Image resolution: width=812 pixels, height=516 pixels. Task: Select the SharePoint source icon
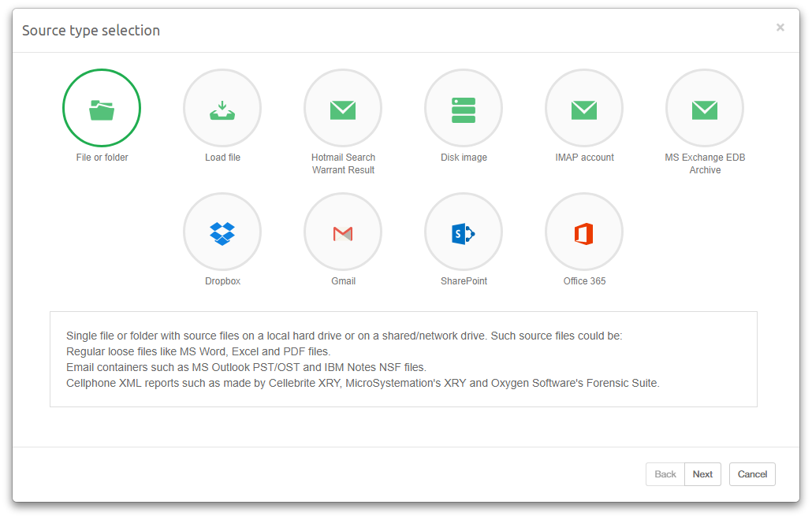click(x=464, y=232)
